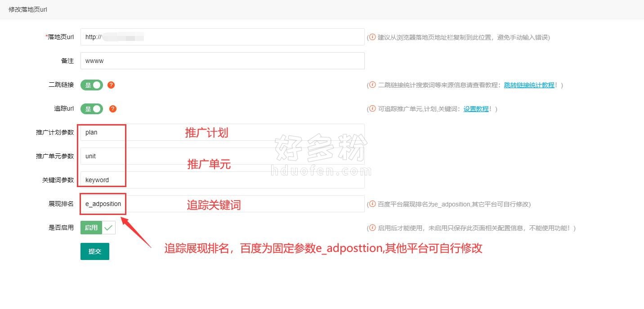Image resolution: width=644 pixels, height=309 pixels.
Task: Click the 落地页url field label
Action: pos(60,37)
